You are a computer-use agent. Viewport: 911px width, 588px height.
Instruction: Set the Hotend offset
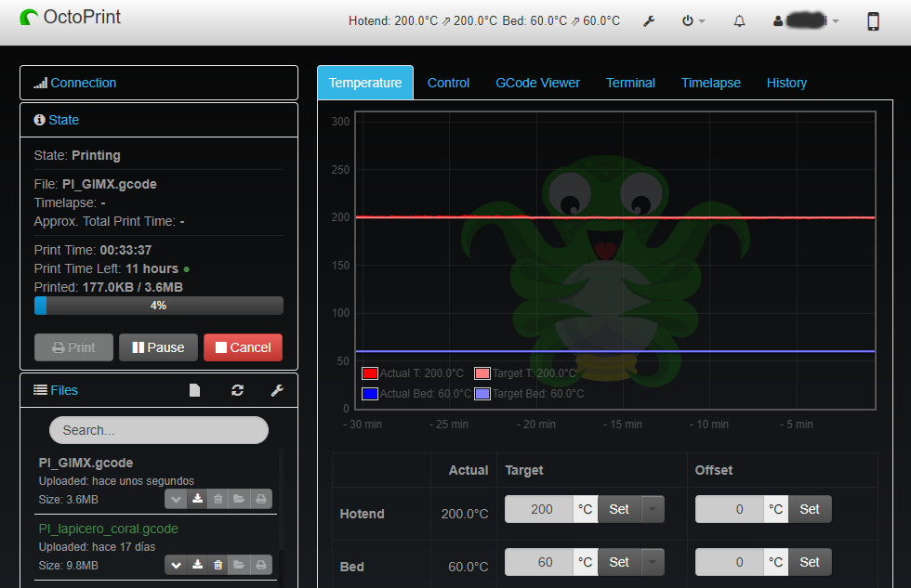810,509
